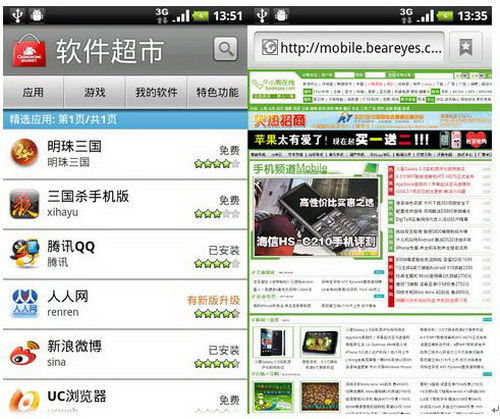Open the 人人网 title
This screenshot has width=500, height=419.
click(x=68, y=296)
